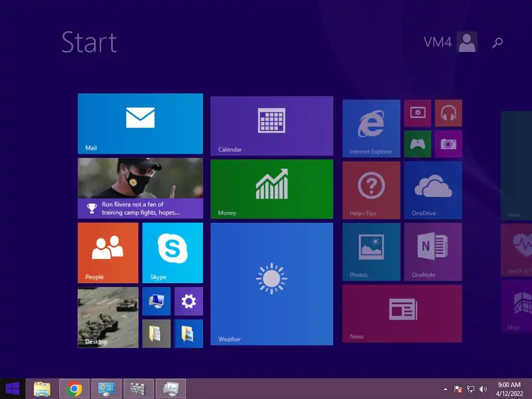Open the OneNote tile

pos(433,252)
